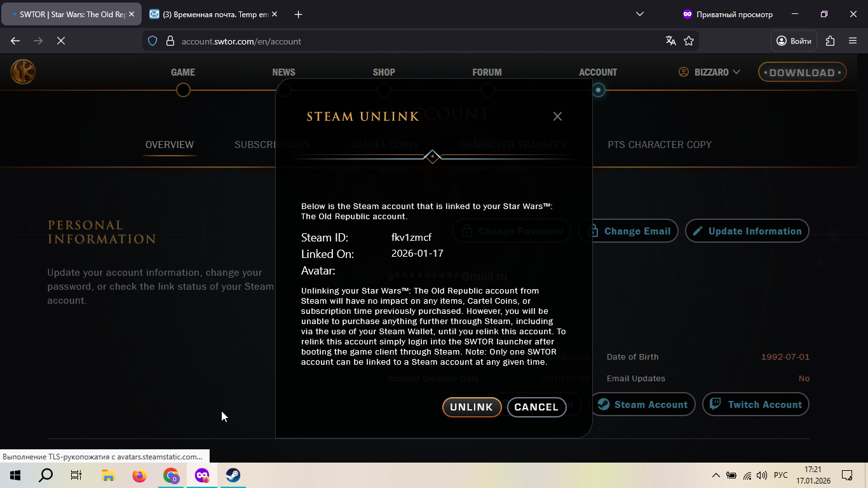Click the Steam Account button
This screenshot has width=868, height=488.
click(x=643, y=405)
